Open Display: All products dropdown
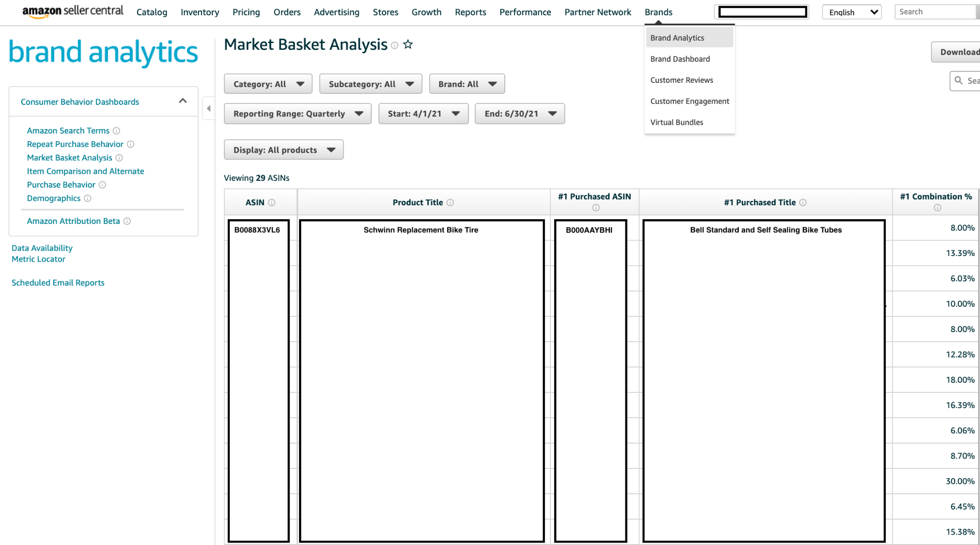The height and width of the screenshot is (545, 980). coord(283,150)
